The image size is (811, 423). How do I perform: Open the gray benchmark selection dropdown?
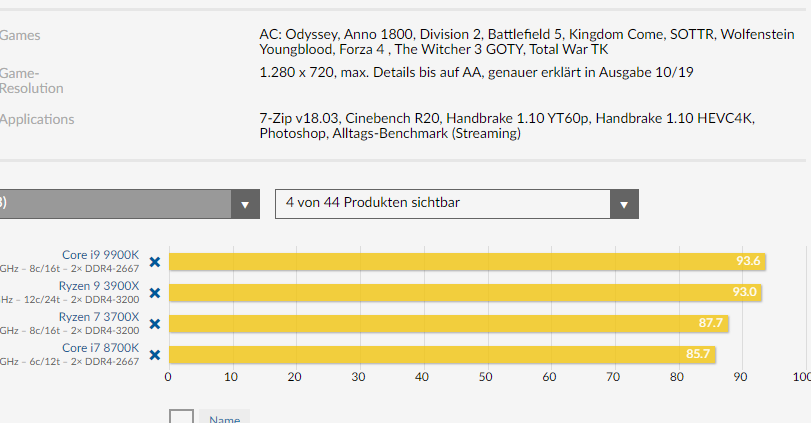tap(129, 204)
